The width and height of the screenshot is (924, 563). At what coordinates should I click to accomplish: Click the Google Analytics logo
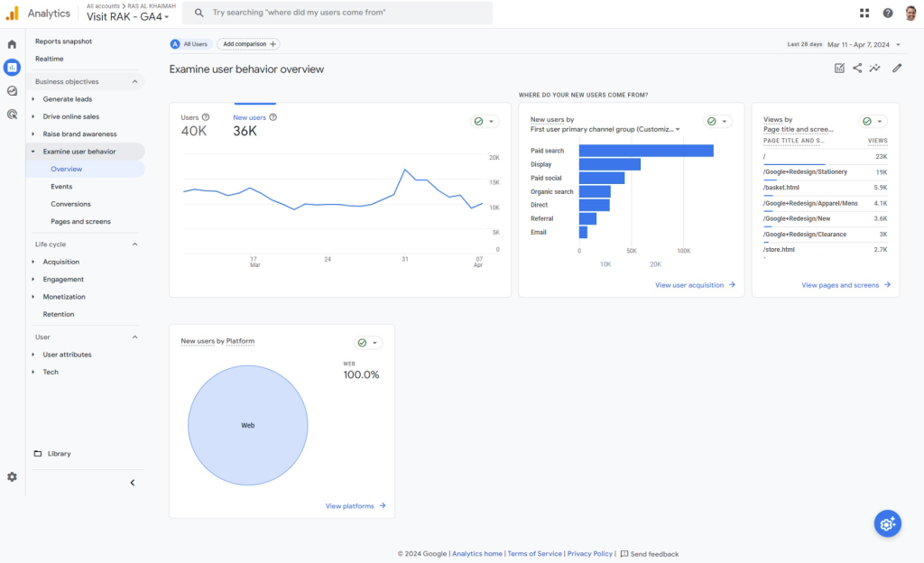pos(12,13)
